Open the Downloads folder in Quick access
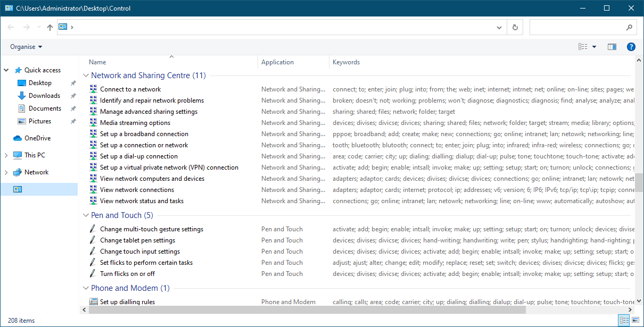 [x=44, y=96]
